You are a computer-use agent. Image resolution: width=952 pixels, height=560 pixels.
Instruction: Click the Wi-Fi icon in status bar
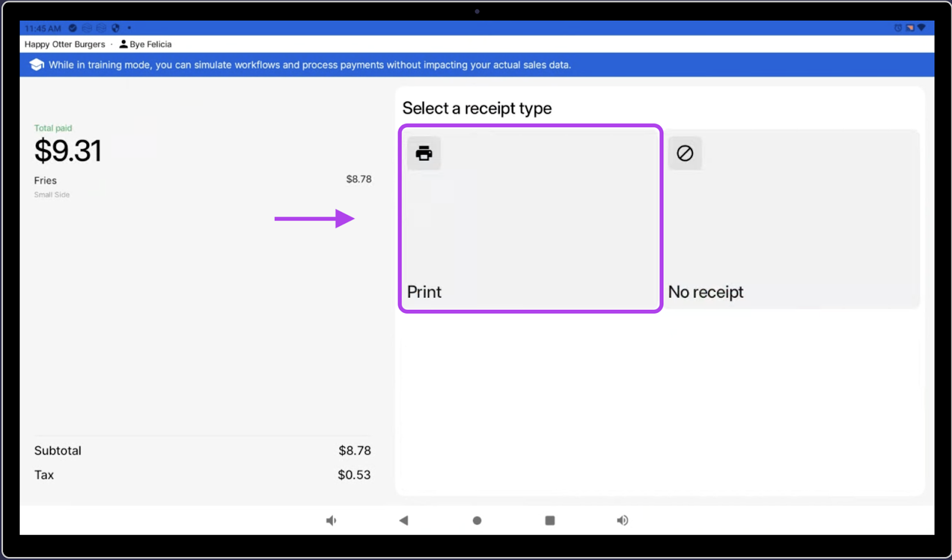(922, 28)
